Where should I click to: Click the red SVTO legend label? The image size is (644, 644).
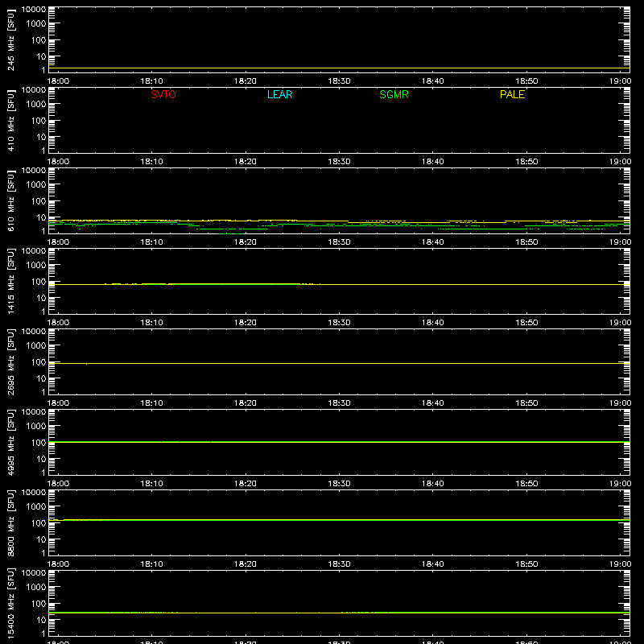(x=163, y=94)
